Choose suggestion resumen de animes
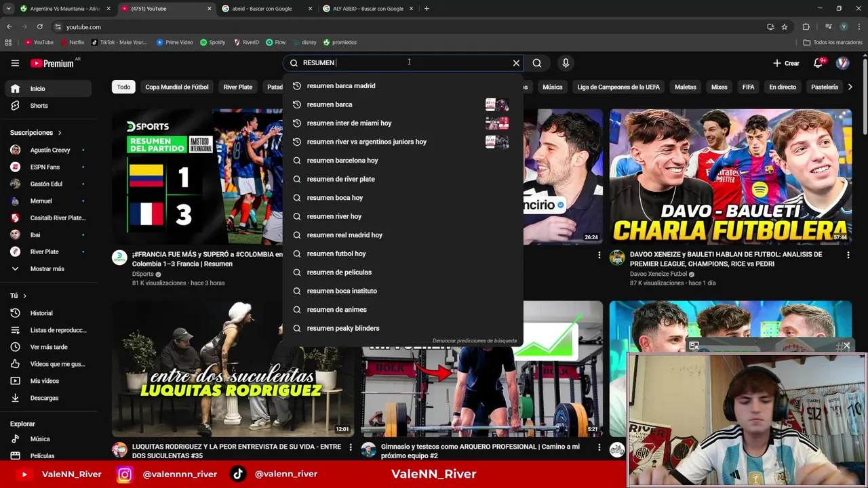This screenshot has height=488, width=868. coord(403,310)
